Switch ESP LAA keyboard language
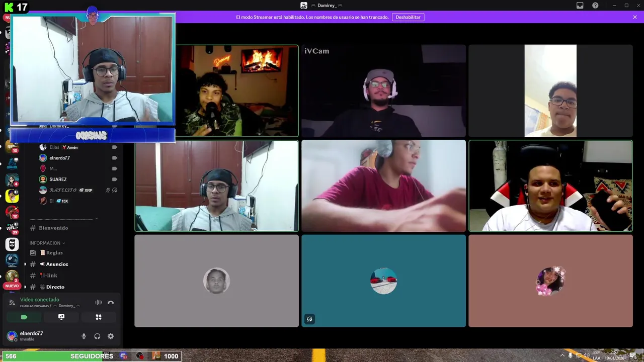Viewport: 644px width, 362px height. [x=597, y=355]
